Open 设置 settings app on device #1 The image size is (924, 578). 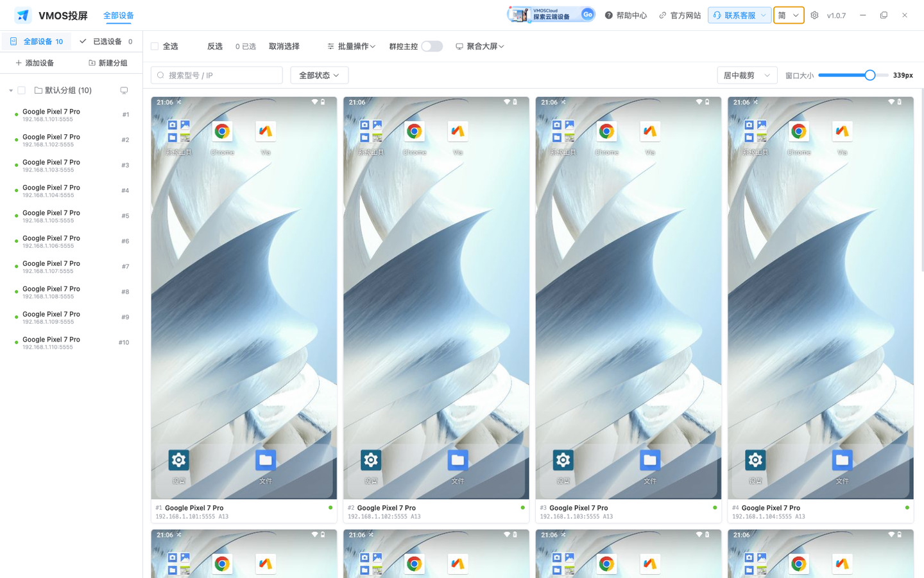(179, 460)
